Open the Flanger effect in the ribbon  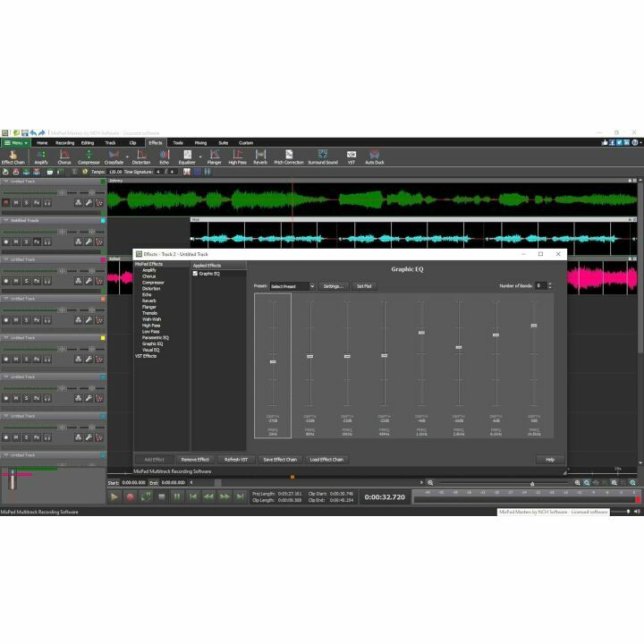click(215, 157)
